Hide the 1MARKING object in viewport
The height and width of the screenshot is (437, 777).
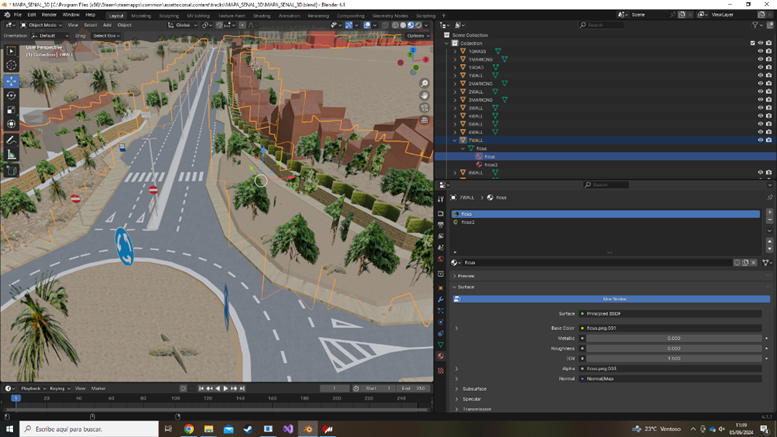click(x=760, y=59)
